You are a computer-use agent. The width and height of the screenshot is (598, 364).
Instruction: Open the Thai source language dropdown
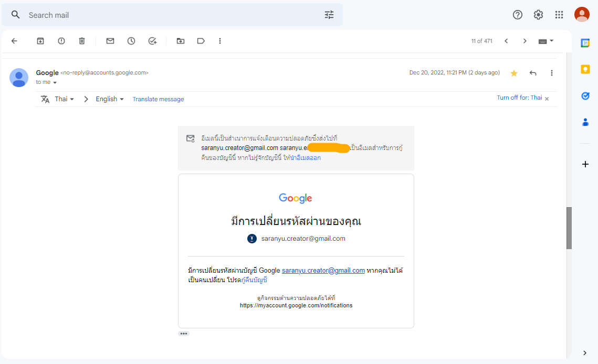pos(64,99)
